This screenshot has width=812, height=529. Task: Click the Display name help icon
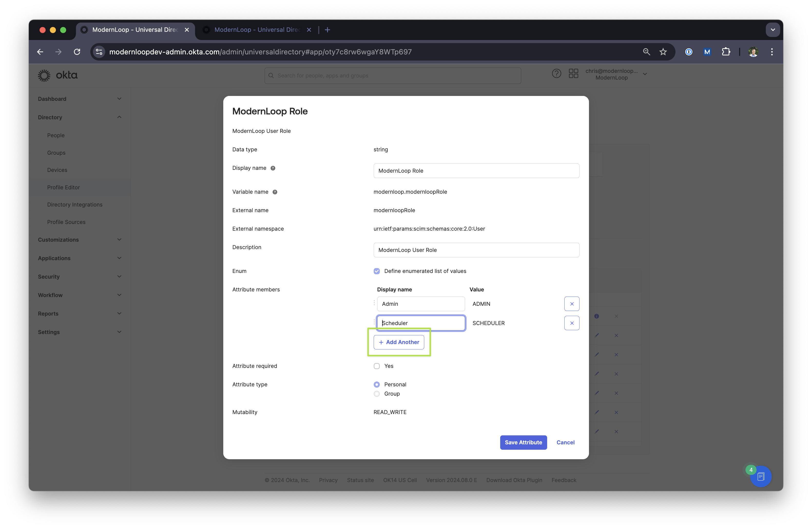tap(273, 168)
